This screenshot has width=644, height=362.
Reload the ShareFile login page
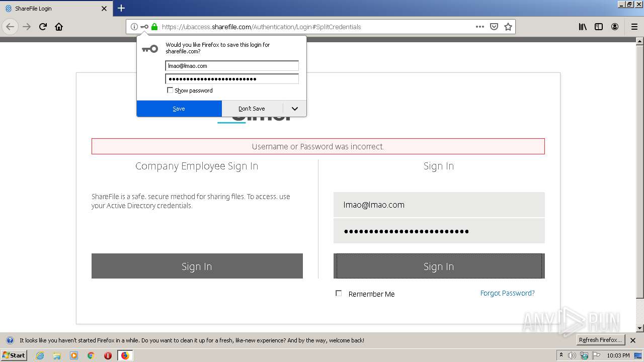tap(43, 27)
